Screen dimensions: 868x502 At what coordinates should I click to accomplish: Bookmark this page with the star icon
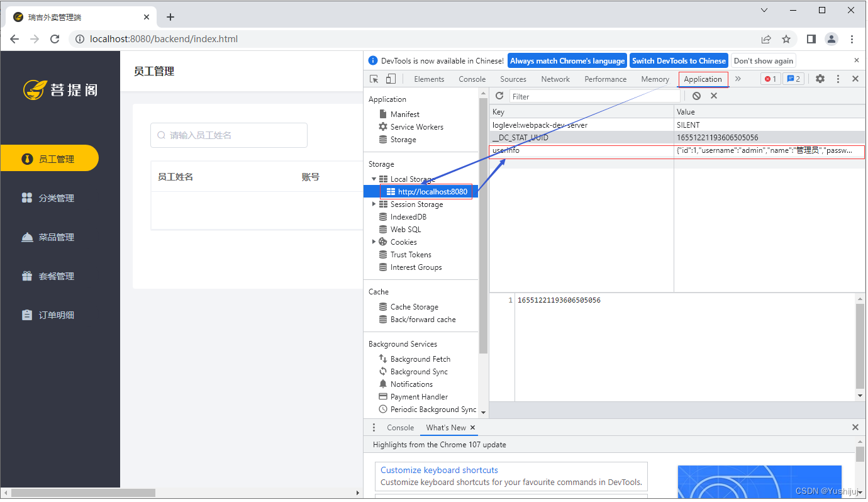786,39
